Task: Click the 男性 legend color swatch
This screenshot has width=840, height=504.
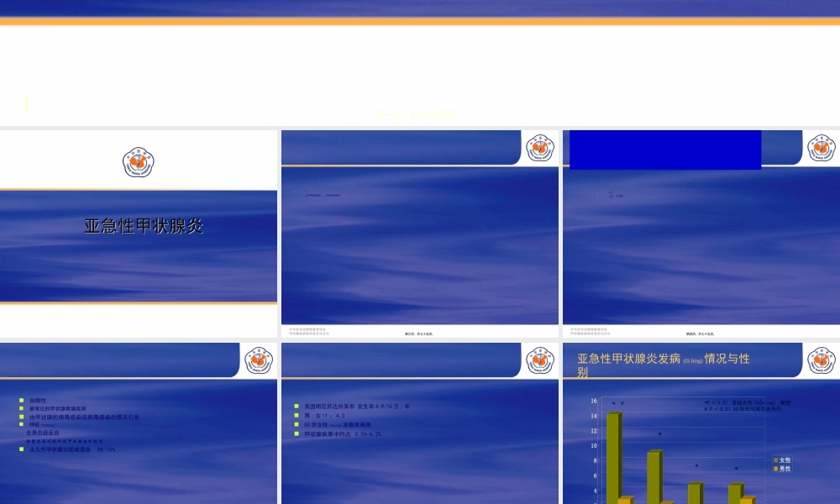Action: coord(775,469)
